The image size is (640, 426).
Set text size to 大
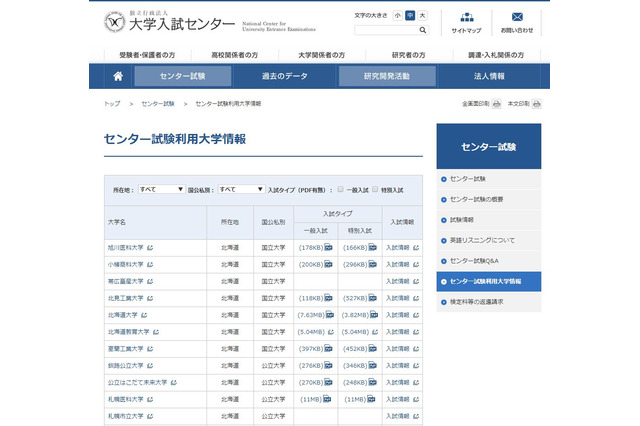click(x=422, y=16)
